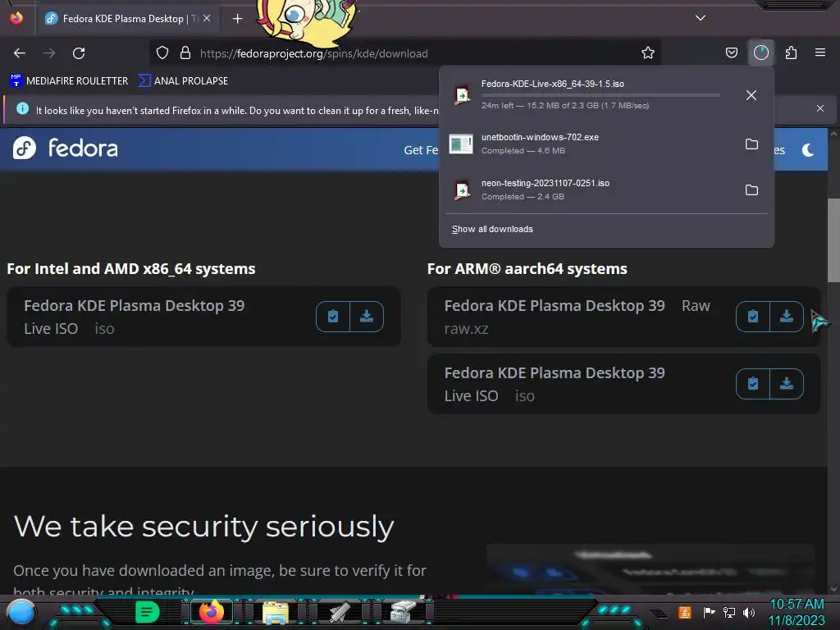Open the Start orb on the taskbar
The width and height of the screenshot is (840, 630).
(21, 612)
